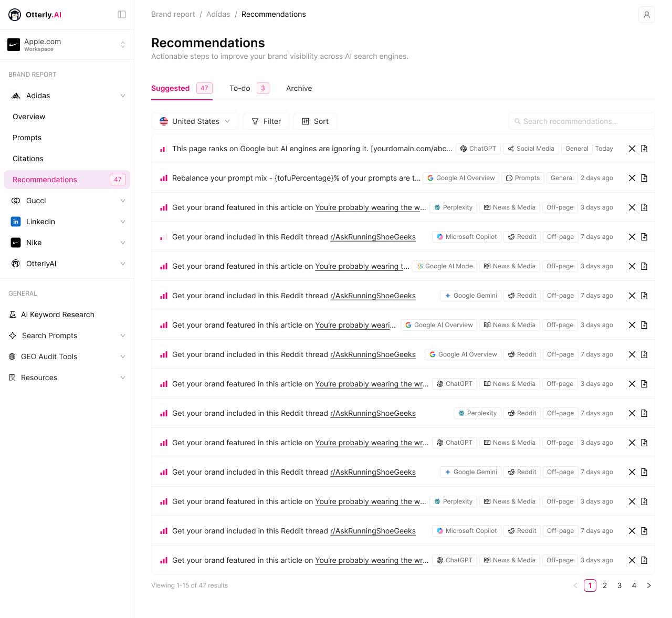Dismiss the 'Rebalance your prompt mix' recommendation
Image resolution: width=672 pixels, height=618 pixels.
point(632,178)
